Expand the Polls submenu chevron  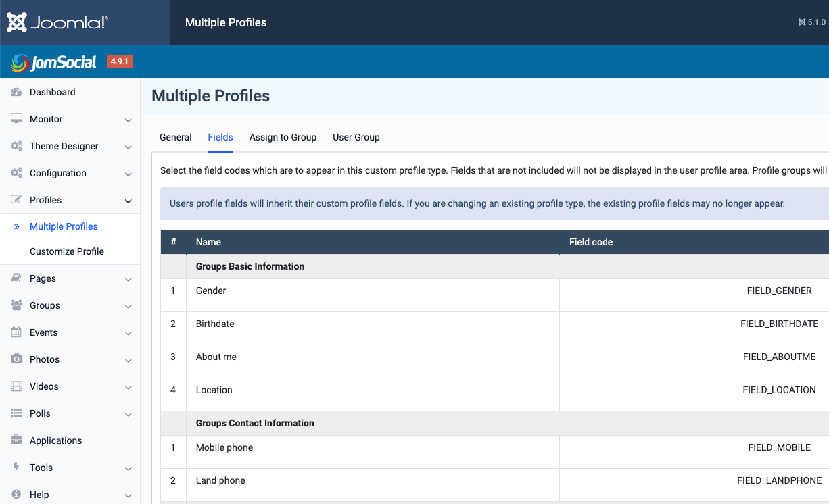128,414
